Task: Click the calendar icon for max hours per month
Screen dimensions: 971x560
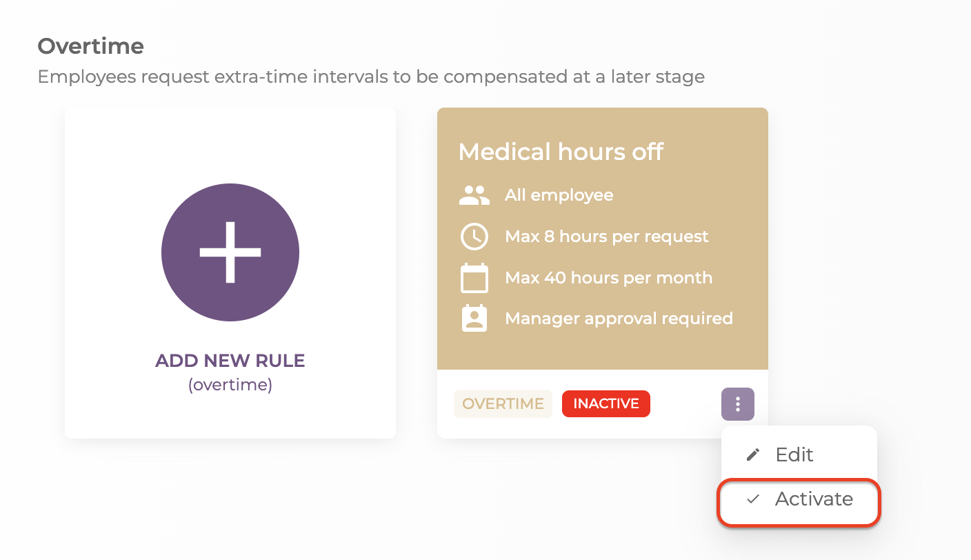Action: [x=474, y=278]
